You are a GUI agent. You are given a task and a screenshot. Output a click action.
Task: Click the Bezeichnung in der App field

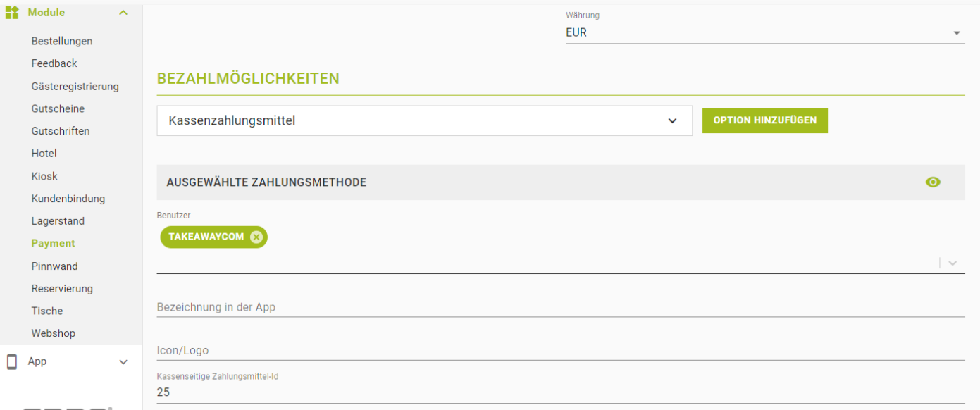[561, 307]
